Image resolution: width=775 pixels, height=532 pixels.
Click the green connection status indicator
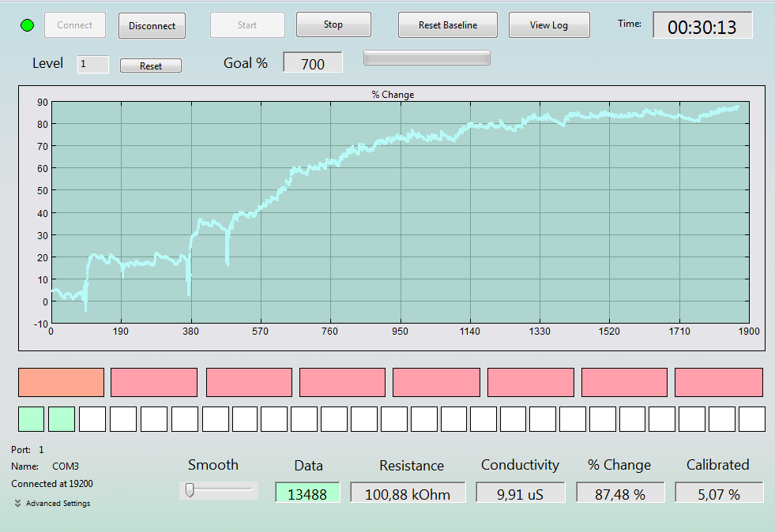[27, 25]
